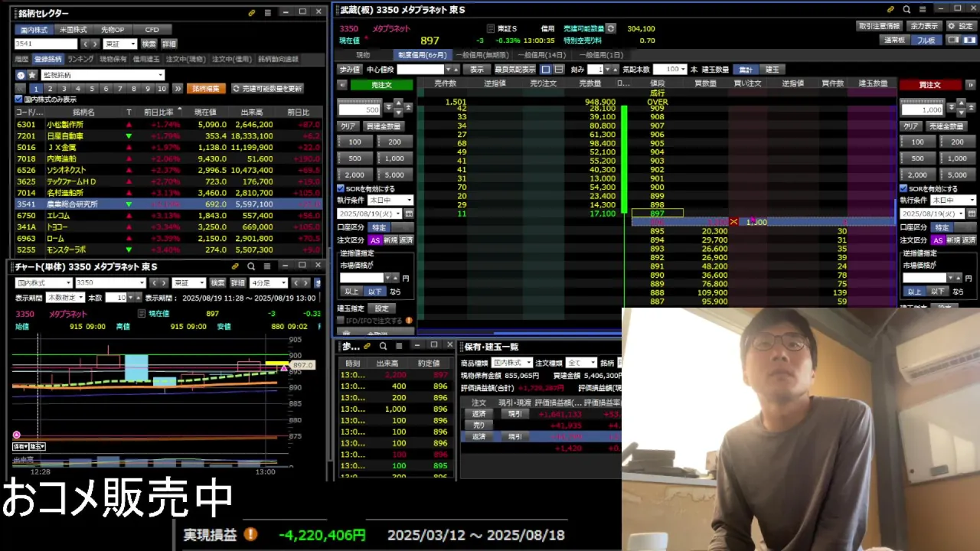Viewport: 980px width, 551px height.
Task: Select 返済 order type in buy panel
Action: click(969, 240)
